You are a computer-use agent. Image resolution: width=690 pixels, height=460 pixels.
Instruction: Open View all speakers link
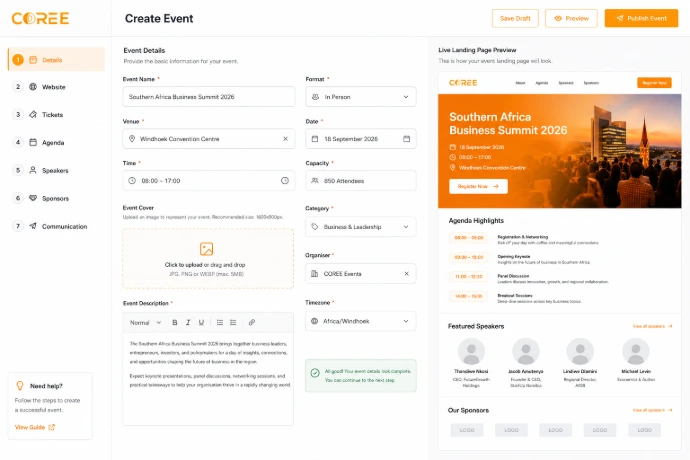coord(652,326)
